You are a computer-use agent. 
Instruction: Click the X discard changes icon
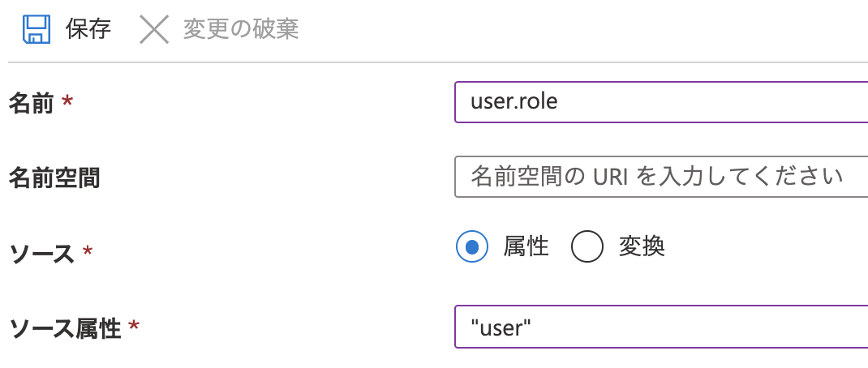coord(154,30)
